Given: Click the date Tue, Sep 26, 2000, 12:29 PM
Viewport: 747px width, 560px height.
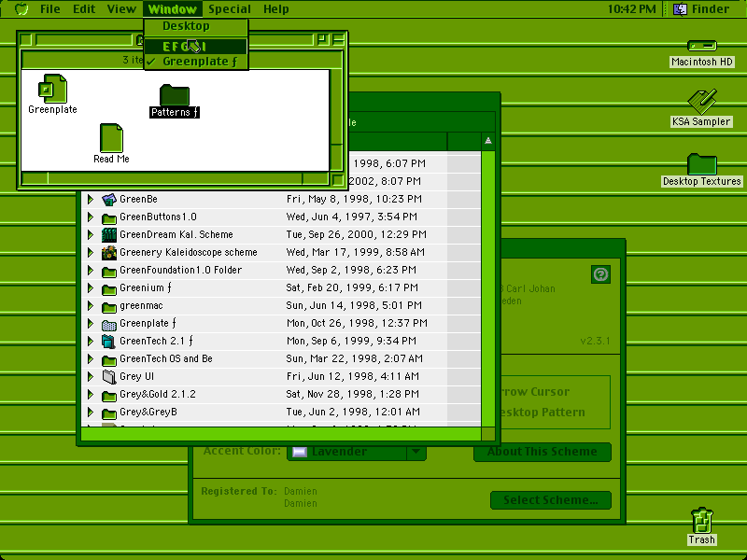Looking at the screenshot, I should (357, 234).
